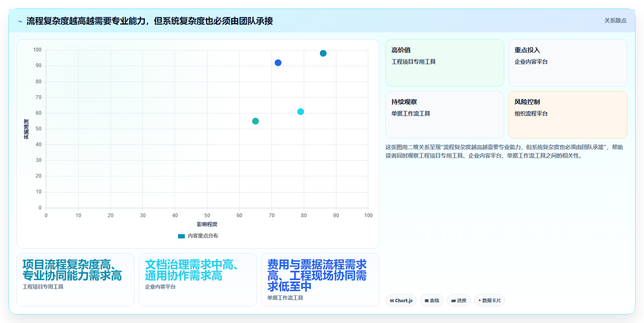Screen dimensions: 644x323
Task: Click the lightning icon beside the title
Action: pyautogui.click(x=20, y=21)
